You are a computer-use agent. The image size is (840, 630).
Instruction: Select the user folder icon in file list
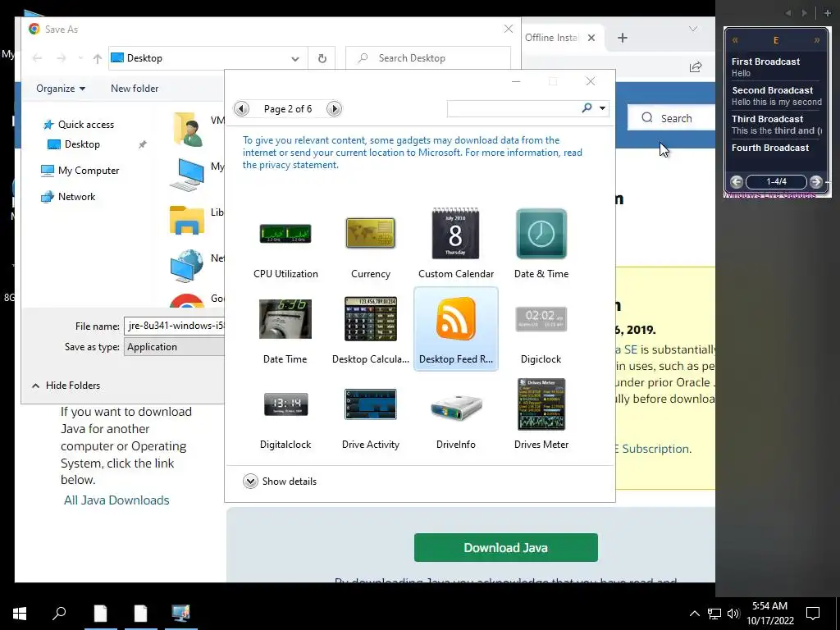188,129
